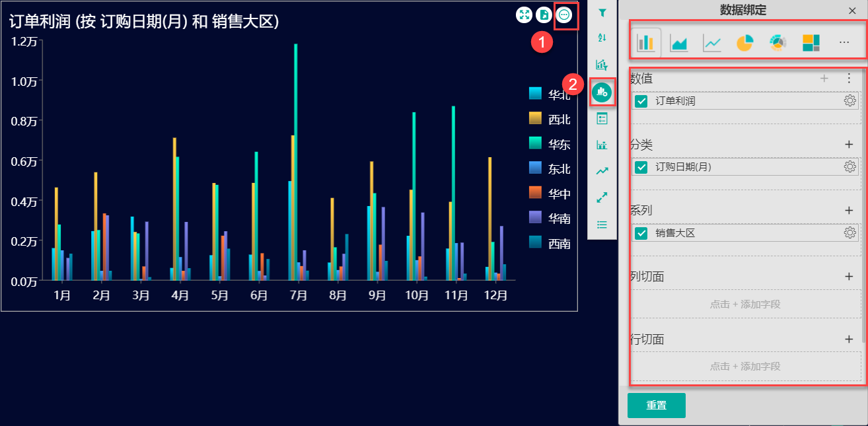Screen dimensions: 868x426
Task: Click the 列切面 add-field placeholder box
Action: click(x=745, y=304)
